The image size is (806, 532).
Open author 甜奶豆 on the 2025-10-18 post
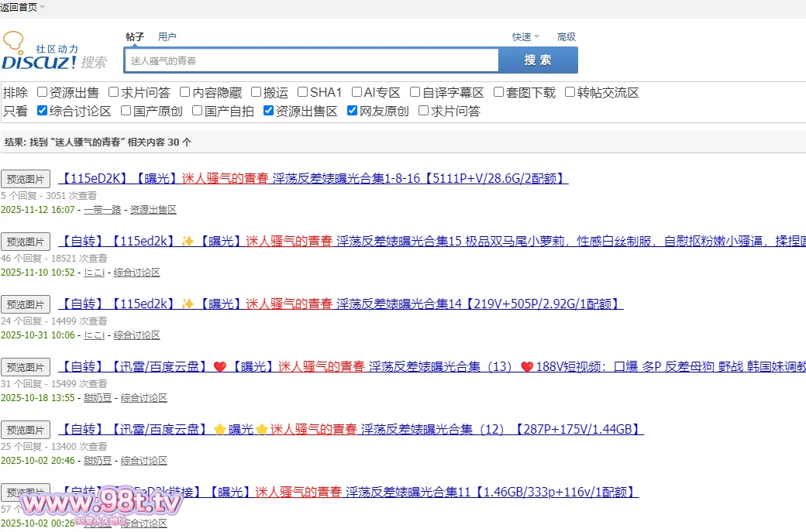[98, 398]
